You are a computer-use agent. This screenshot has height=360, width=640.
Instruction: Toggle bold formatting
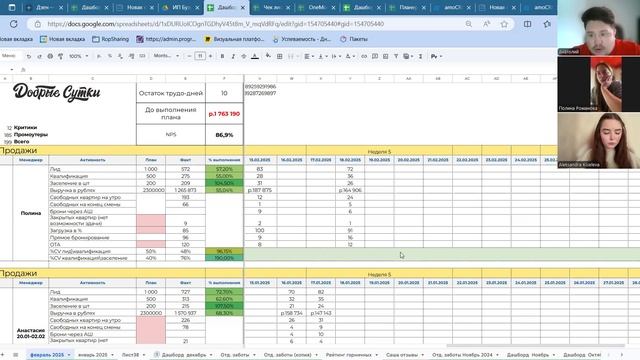[222, 56]
